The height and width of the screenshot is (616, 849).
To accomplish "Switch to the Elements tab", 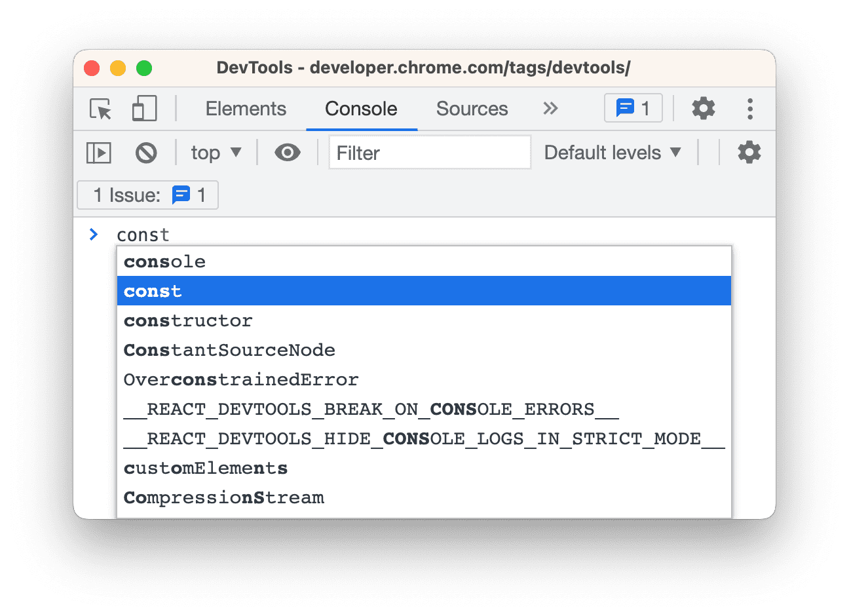I will [246, 109].
